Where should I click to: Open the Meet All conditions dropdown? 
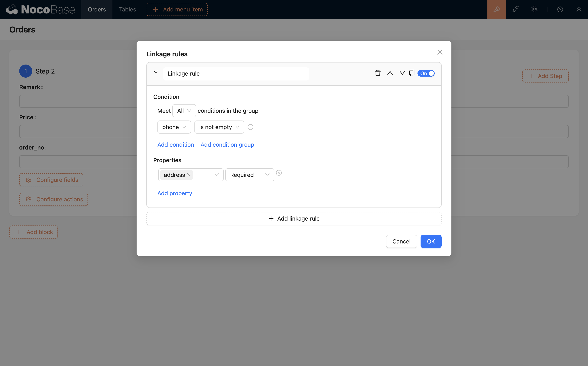coord(184,111)
